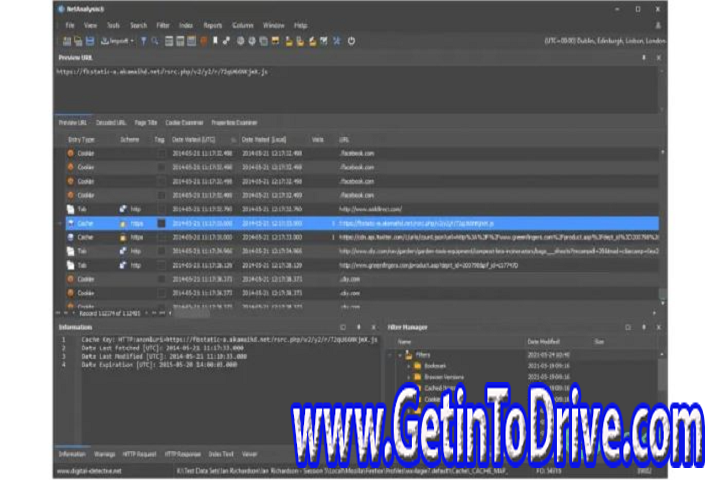
Task: Pin the Information panel
Action: [x=358, y=327]
